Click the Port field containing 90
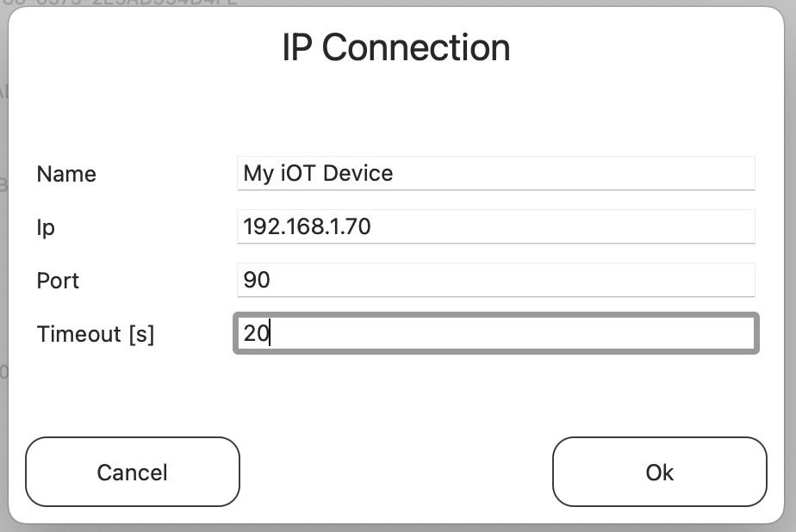Viewport: 796px width, 532px height. click(x=495, y=280)
